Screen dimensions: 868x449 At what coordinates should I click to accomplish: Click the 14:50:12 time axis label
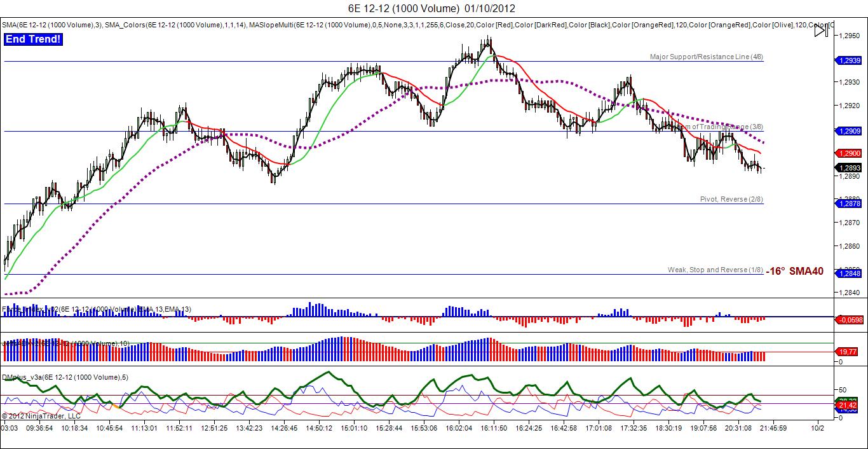click(319, 428)
